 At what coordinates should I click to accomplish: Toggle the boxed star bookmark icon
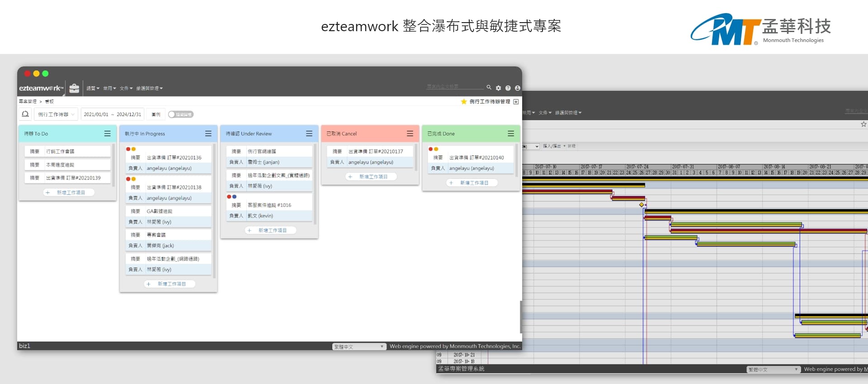[x=516, y=102]
